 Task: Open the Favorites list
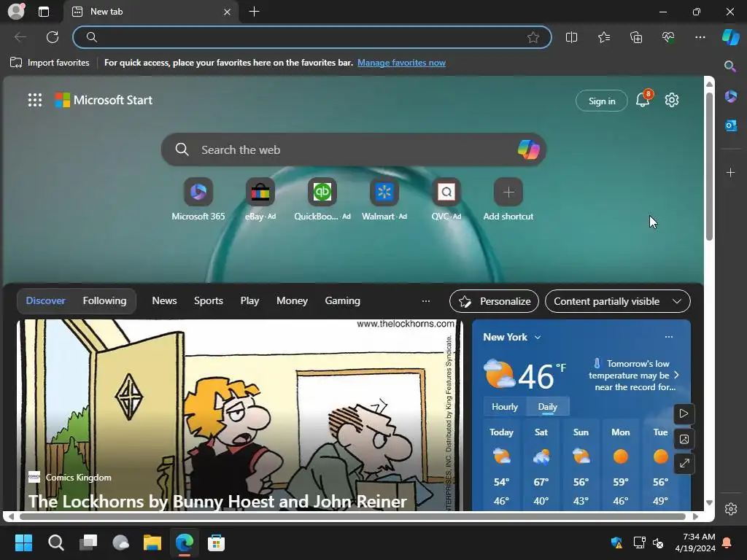tap(603, 37)
